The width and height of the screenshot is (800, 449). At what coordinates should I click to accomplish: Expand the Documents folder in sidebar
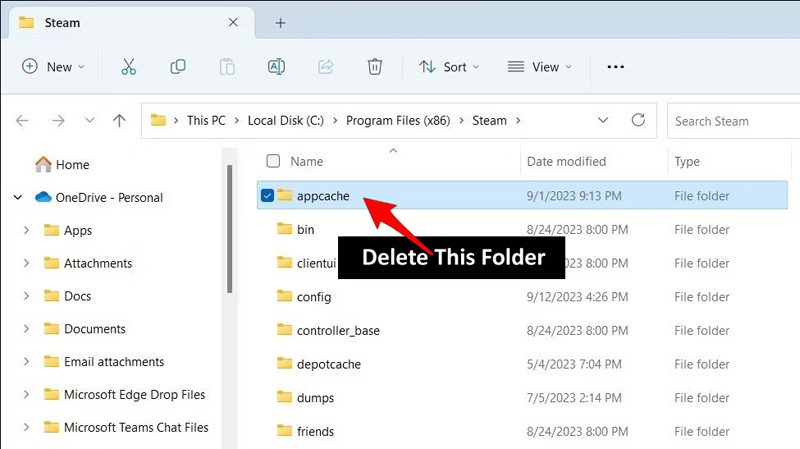coord(27,329)
